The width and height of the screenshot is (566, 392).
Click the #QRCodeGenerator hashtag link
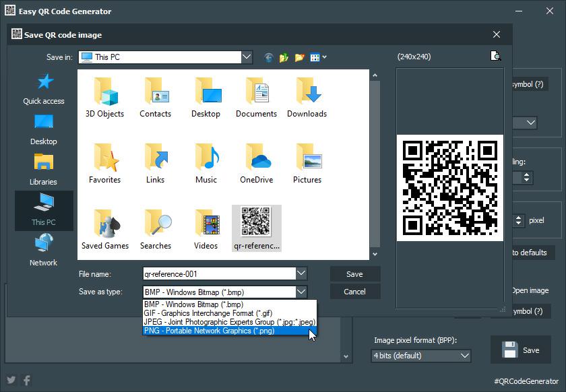[526, 381]
